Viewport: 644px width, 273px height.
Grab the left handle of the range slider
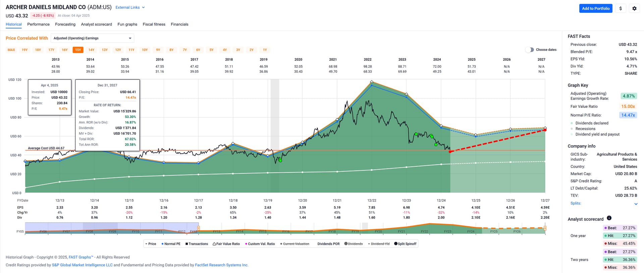(199, 228)
